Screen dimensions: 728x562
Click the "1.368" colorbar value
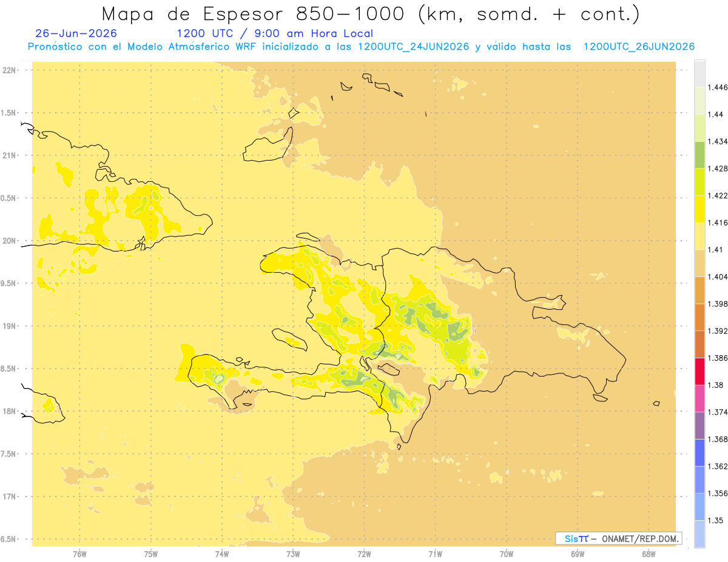(718, 440)
